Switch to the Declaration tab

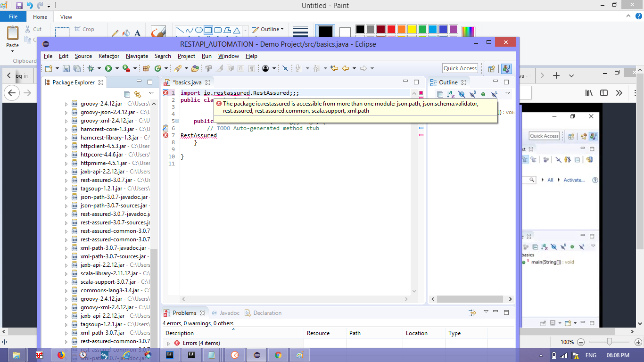pyautogui.click(x=263, y=313)
